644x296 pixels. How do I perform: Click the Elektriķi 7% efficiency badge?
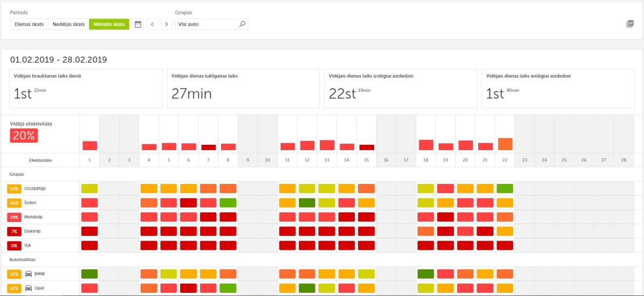point(14,231)
